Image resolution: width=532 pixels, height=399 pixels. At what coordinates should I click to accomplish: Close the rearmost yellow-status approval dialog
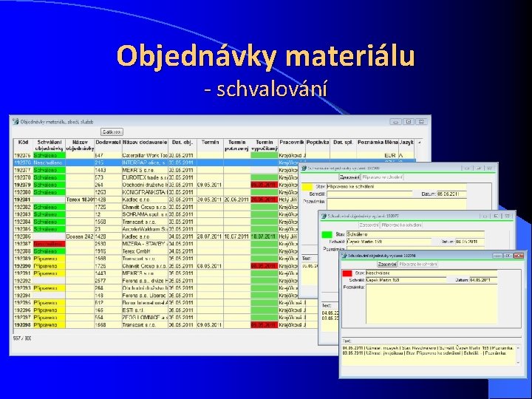pos(489,168)
